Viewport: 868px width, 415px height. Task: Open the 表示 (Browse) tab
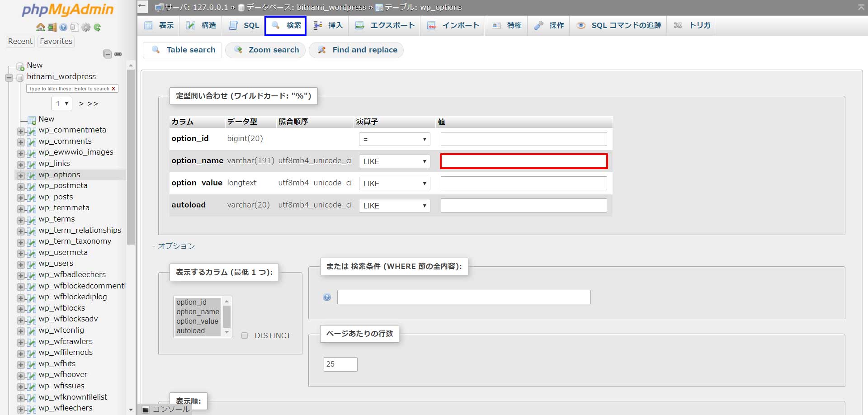[159, 25]
